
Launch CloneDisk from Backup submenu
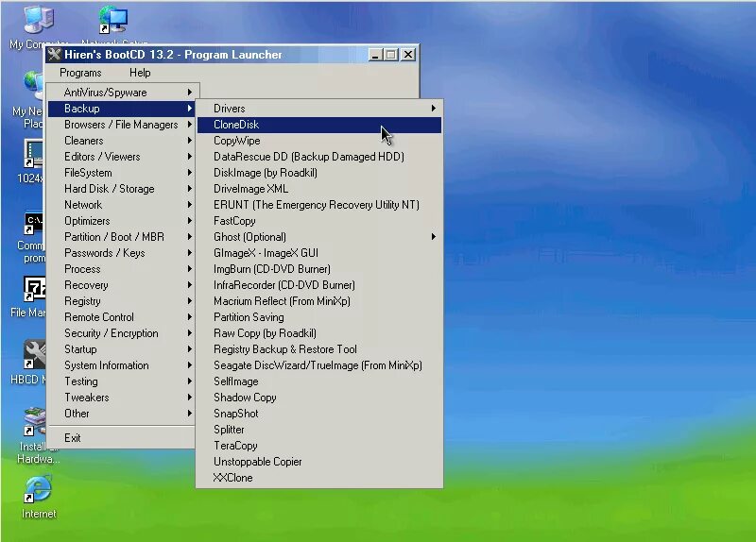[319, 125]
